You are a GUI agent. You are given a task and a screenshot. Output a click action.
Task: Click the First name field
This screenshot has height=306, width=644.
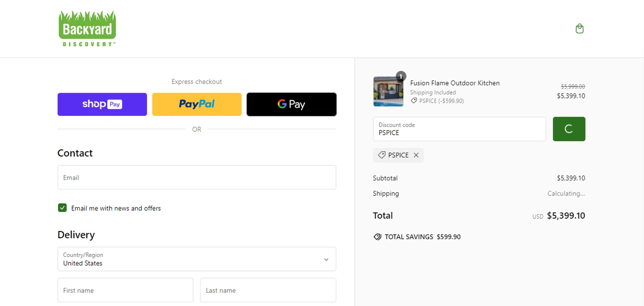click(125, 290)
